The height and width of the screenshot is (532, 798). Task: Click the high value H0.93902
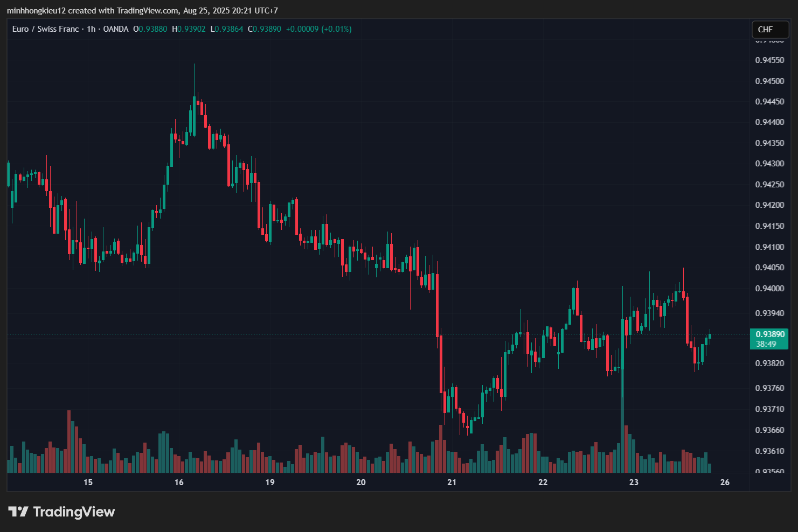(x=189, y=29)
